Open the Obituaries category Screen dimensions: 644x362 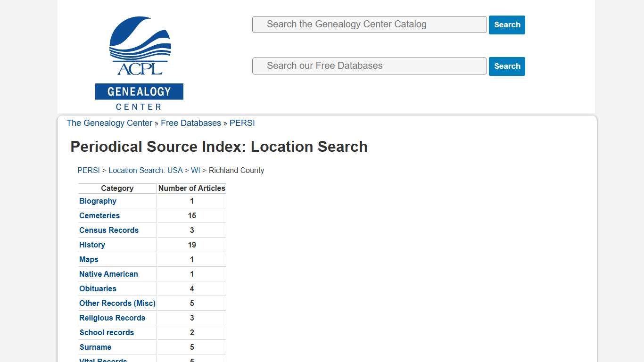[x=98, y=288]
